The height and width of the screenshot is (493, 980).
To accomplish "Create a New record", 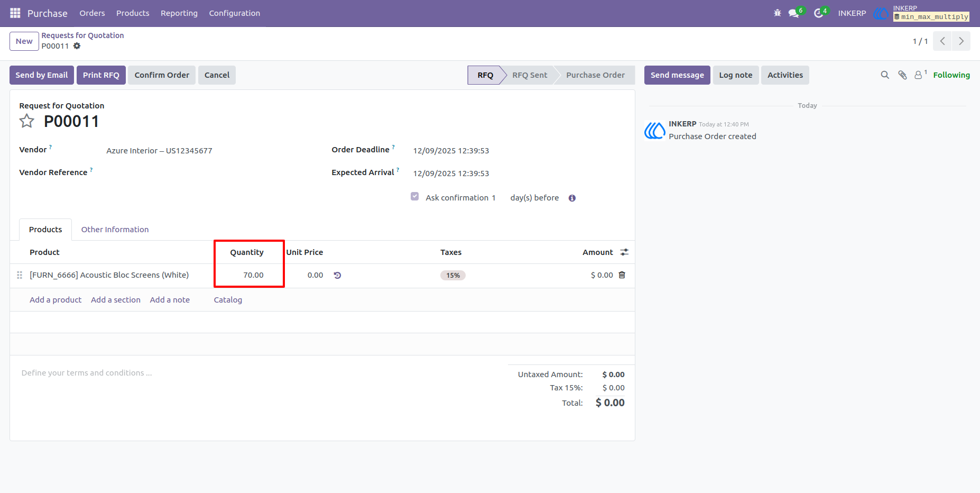I will click(24, 41).
